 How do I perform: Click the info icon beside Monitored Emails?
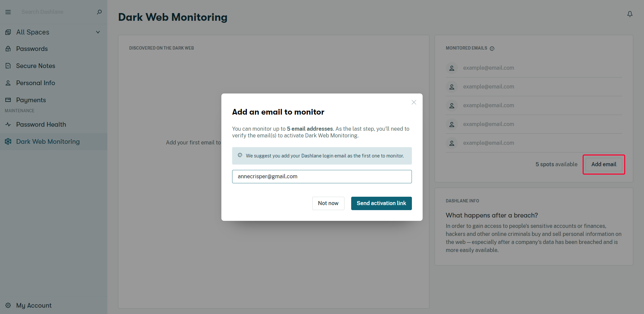[492, 48]
